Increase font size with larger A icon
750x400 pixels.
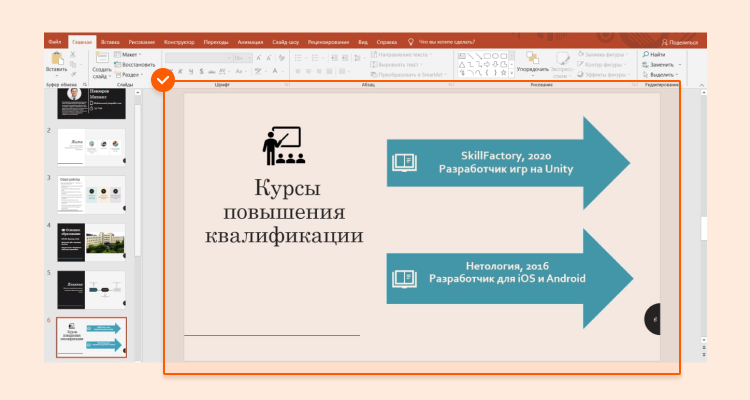[258, 58]
